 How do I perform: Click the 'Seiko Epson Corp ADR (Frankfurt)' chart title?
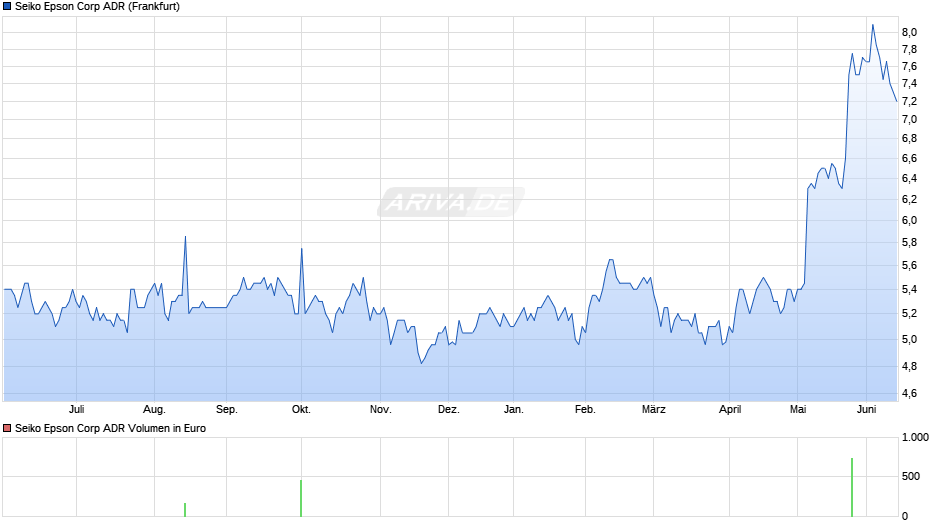pyautogui.click(x=97, y=7)
